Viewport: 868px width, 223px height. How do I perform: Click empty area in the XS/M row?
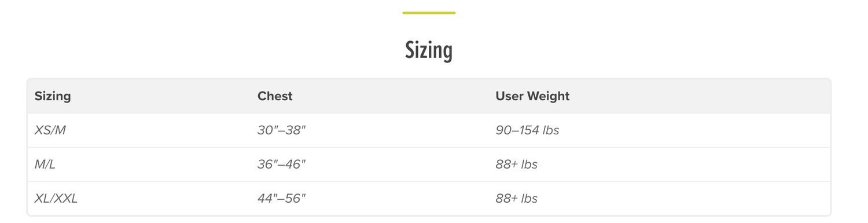(694, 130)
